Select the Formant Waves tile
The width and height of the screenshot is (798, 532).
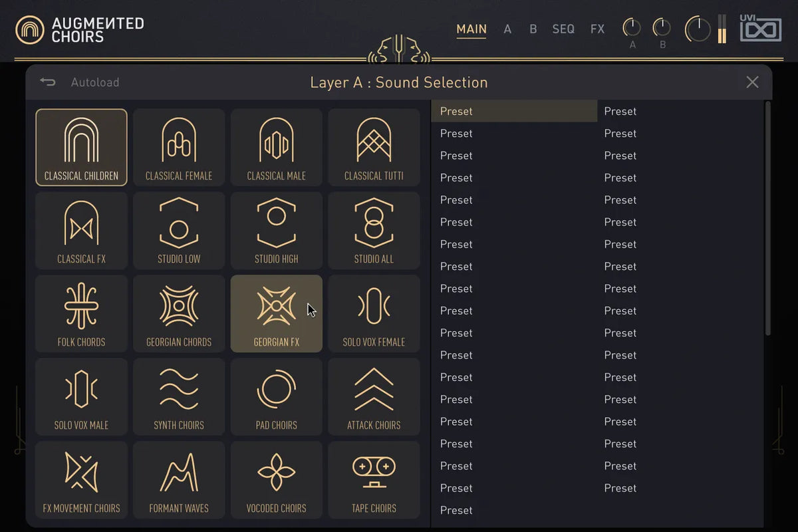179,479
